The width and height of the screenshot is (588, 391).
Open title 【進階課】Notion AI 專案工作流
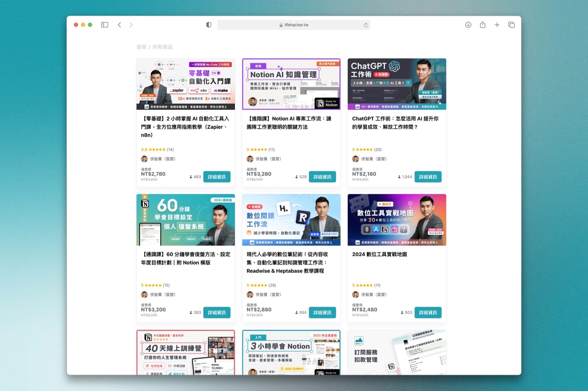(289, 123)
